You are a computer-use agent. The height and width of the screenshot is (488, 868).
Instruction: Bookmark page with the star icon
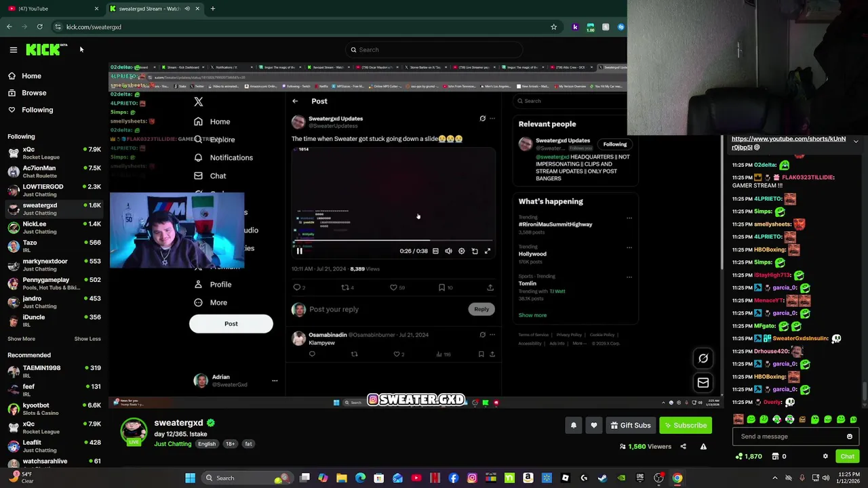coord(553,27)
